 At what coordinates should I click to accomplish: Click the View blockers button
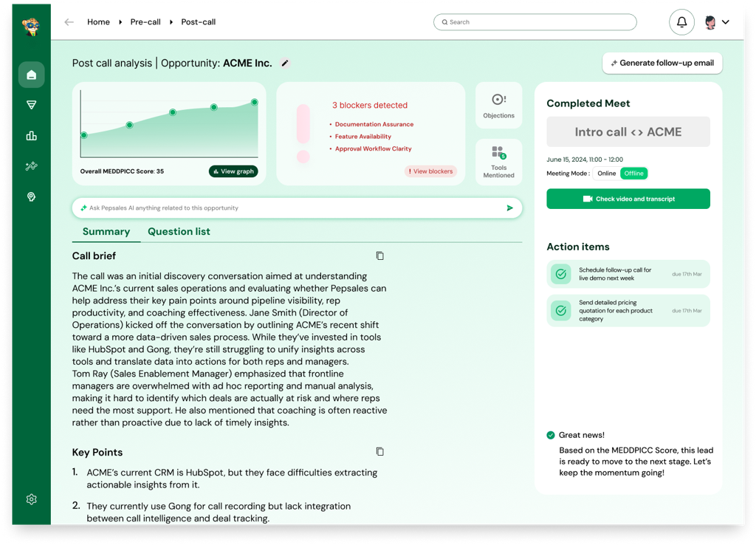tap(430, 171)
